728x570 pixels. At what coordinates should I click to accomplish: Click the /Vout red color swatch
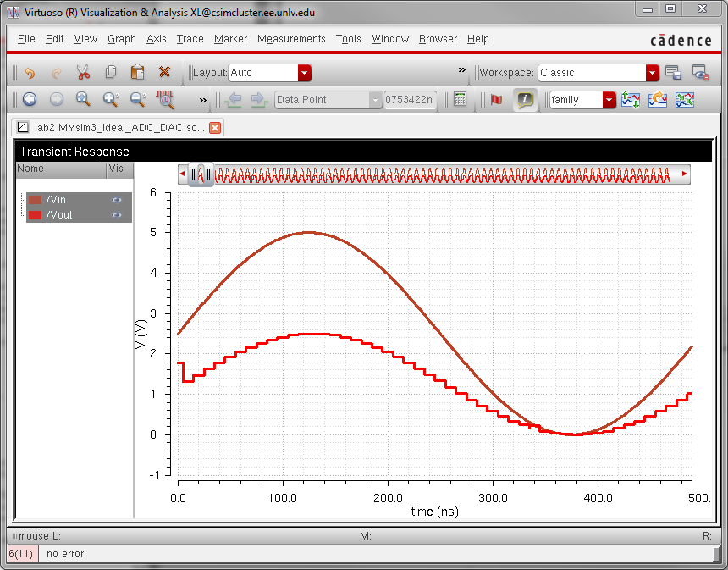point(36,215)
